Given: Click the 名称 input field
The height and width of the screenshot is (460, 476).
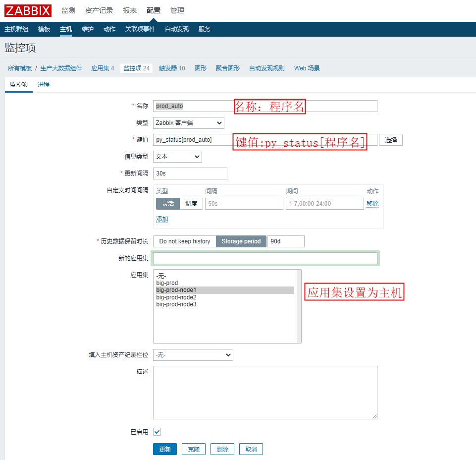Looking at the screenshot, I should tap(265, 106).
